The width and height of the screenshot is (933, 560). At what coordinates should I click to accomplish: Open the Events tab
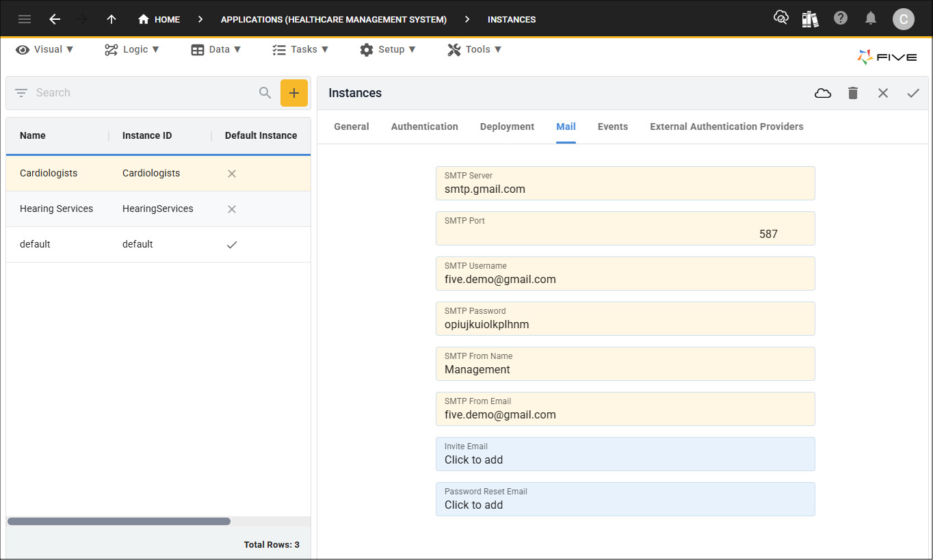click(612, 126)
